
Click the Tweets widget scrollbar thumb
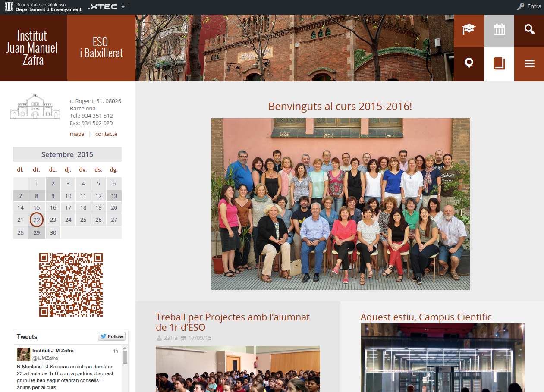click(125, 357)
